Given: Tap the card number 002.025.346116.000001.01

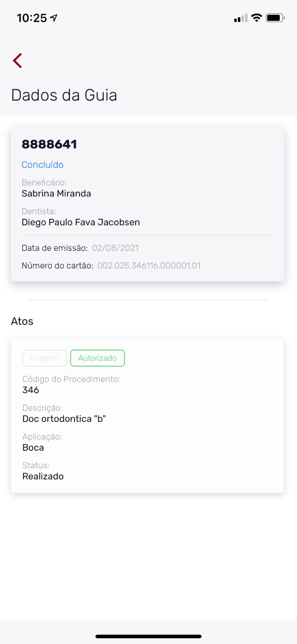Looking at the screenshot, I should pos(149,266).
